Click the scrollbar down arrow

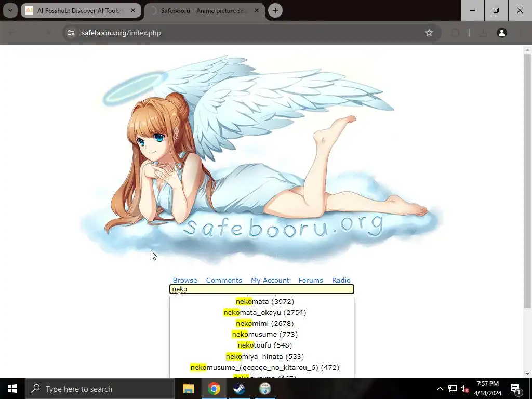coord(527,374)
